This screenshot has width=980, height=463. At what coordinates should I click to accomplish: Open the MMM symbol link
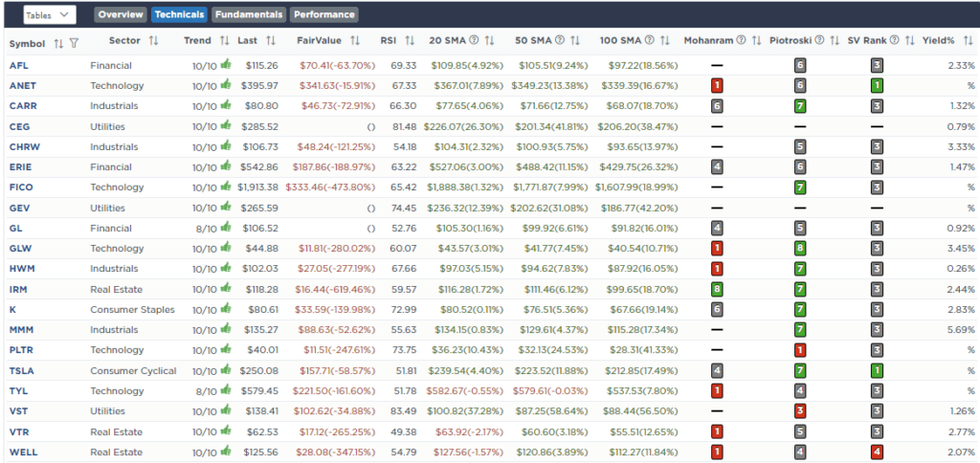click(20, 330)
